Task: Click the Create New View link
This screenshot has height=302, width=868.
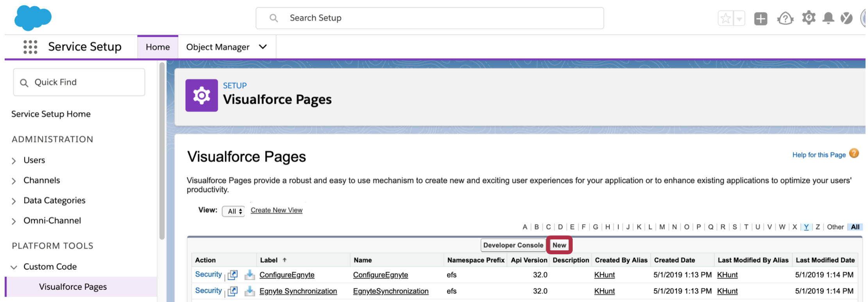Action: pos(277,210)
